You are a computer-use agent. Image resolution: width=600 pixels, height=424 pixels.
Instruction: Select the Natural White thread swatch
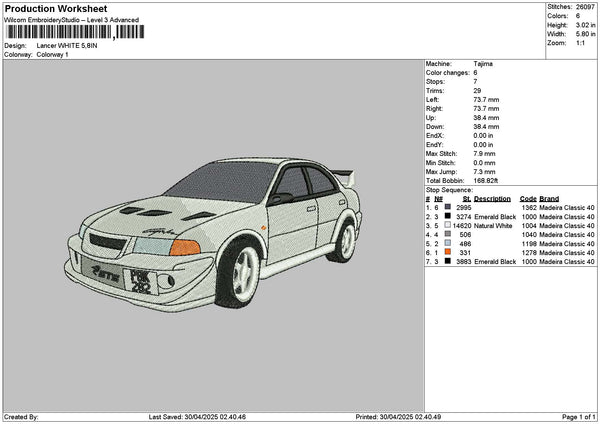(447, 226)
